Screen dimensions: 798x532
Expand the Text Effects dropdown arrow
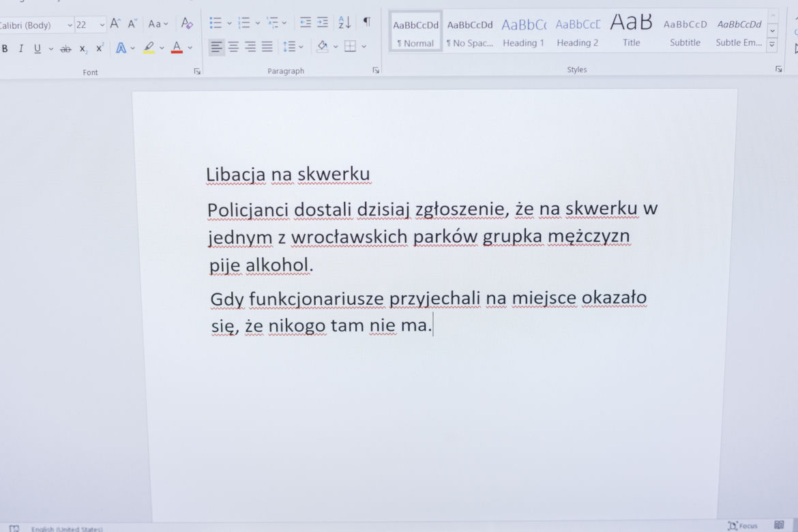133,48
